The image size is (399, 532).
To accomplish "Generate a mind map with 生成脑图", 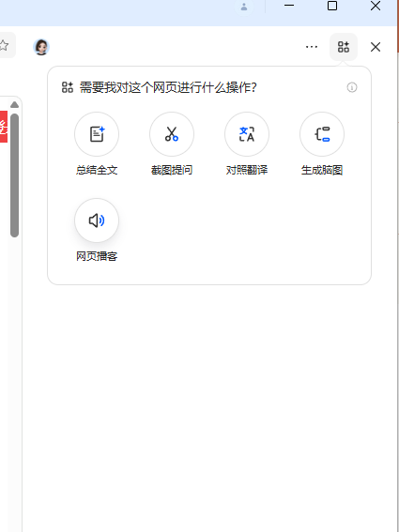I will tap(322, 134).
